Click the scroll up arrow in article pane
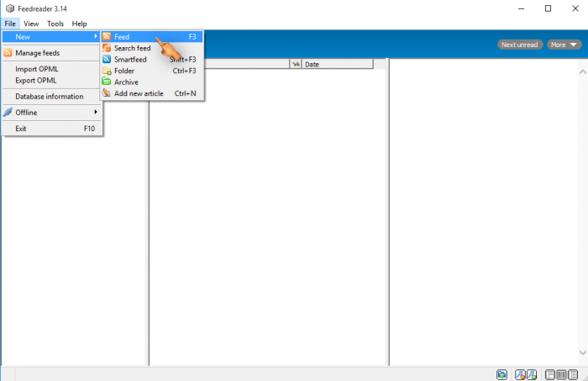The image size is (588, 381). tap(582, 71)
